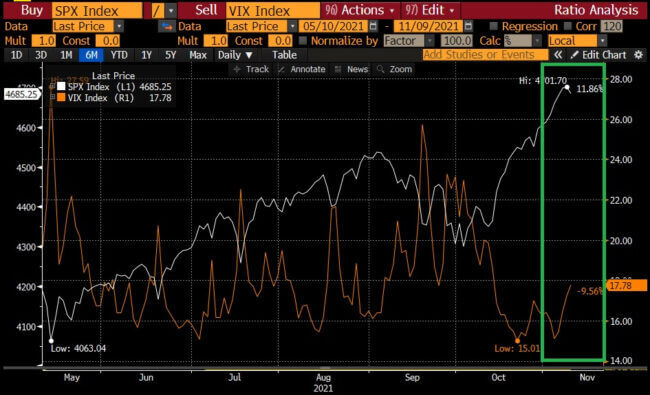The width and height of the screenshot is (650, 395).
Task: Open Sell-side Last Price data dropdown
Action: coord(292,27)
